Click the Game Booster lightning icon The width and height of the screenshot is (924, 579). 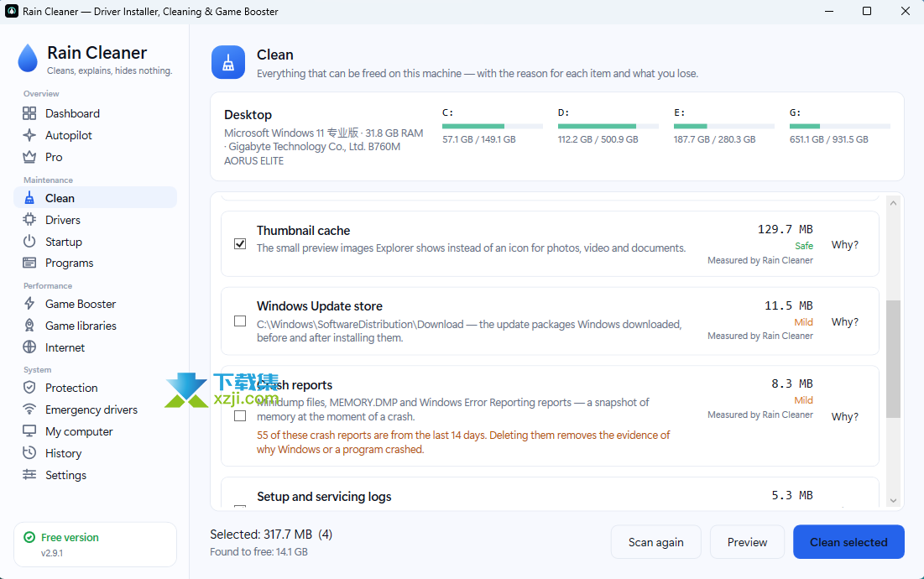coord(29,304)
